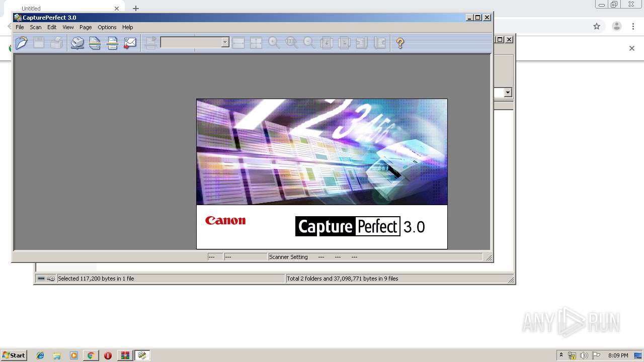Click the Open file toolbar icon

(22, 43)
